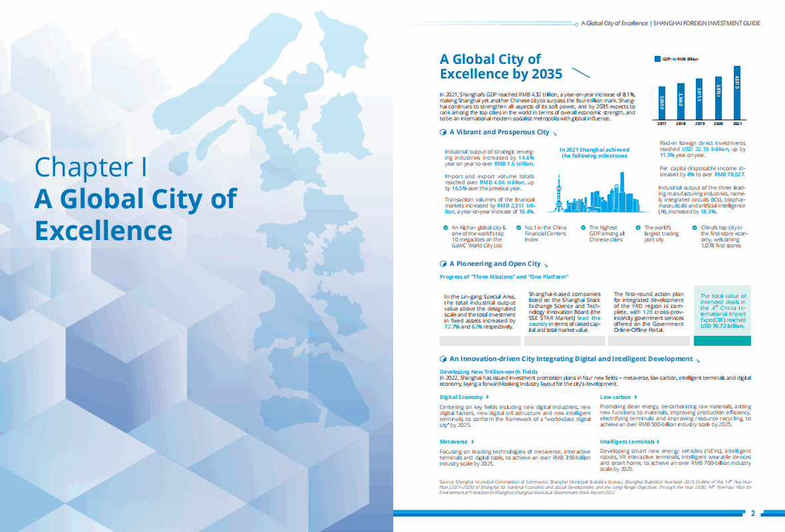Screen dimensions: 785x532
Task: Click the "RMB 78,027" figure
Action: (729, 174)
